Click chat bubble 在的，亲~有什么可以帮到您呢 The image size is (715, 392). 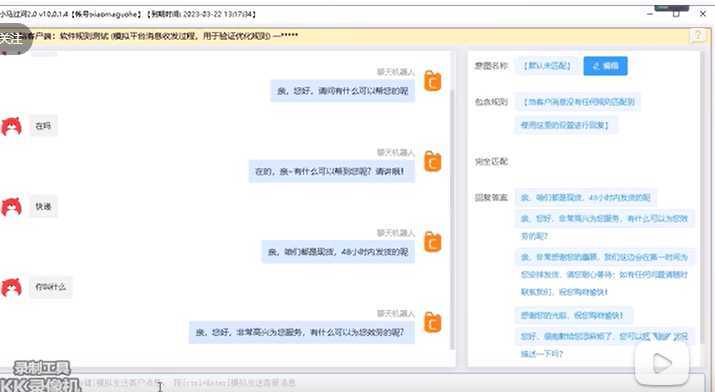(x=332, y=172)
